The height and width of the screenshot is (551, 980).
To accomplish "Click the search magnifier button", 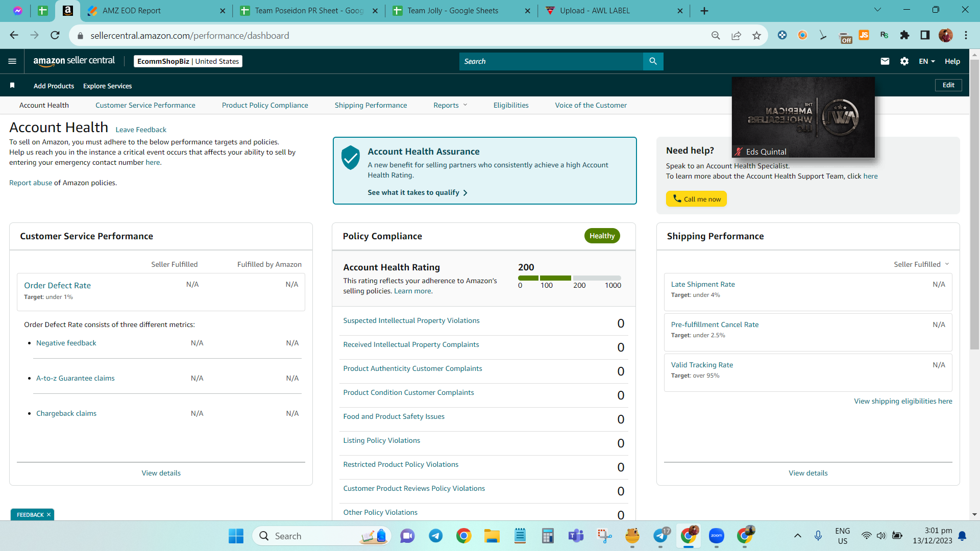I will click(x=653, y=61).
